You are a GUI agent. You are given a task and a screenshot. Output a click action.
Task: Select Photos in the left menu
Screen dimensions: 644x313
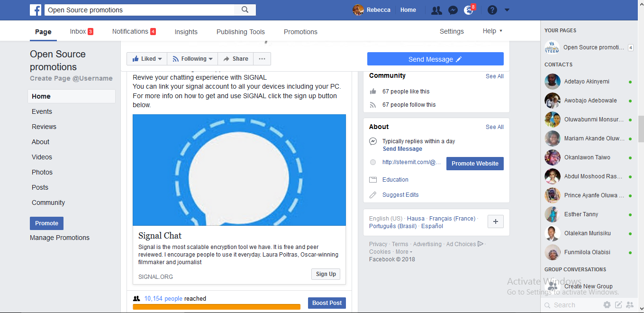[42, 172]
